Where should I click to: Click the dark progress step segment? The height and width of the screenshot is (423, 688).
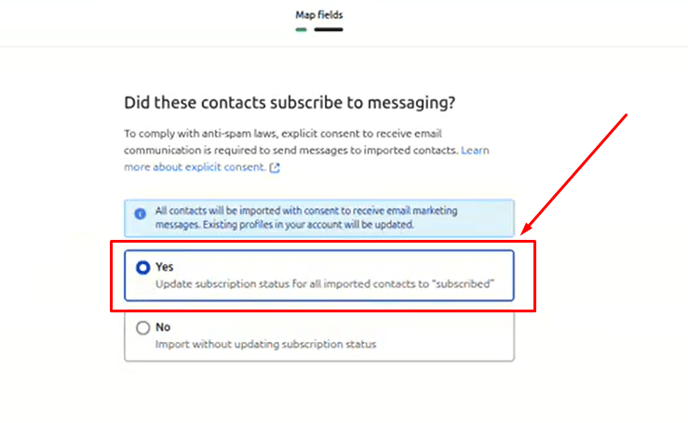(328, 29)
